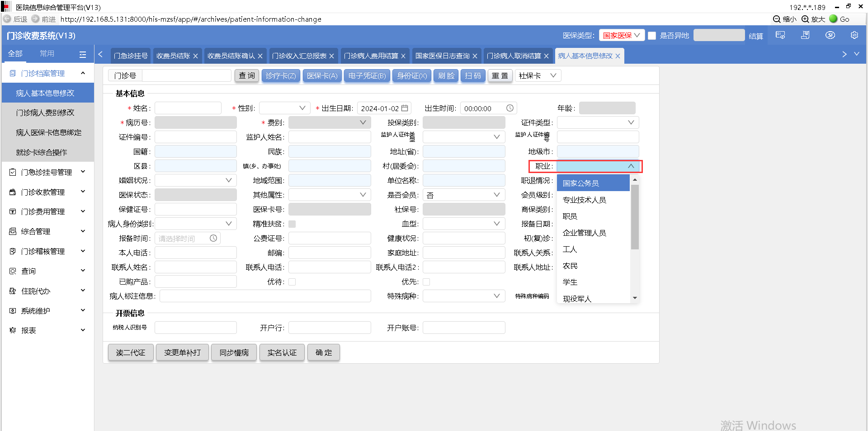The width and height of the screenshot is (868, 431).
Task: Focus the 门诊号 search input
Action: click(x=187, y=75)
